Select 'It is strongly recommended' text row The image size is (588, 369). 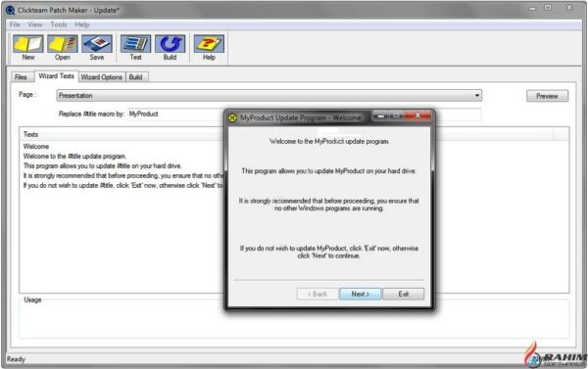pos(123,176)
